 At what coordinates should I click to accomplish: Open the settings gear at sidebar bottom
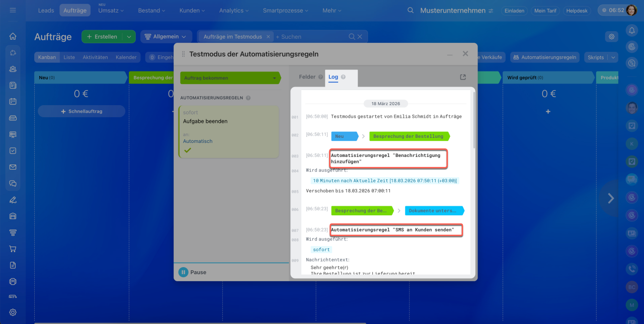13,312
